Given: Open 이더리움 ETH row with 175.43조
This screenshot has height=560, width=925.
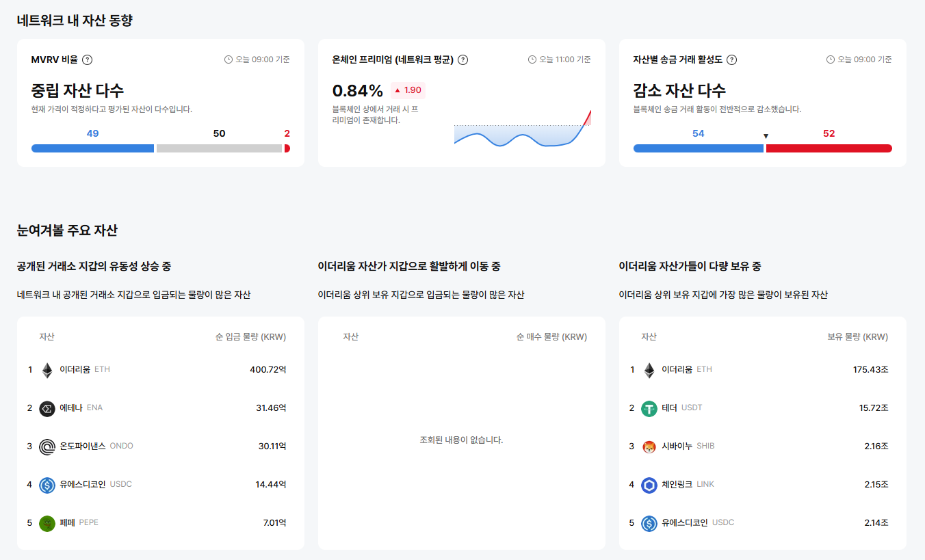Looking at the screenshot, I should point(763,370).
